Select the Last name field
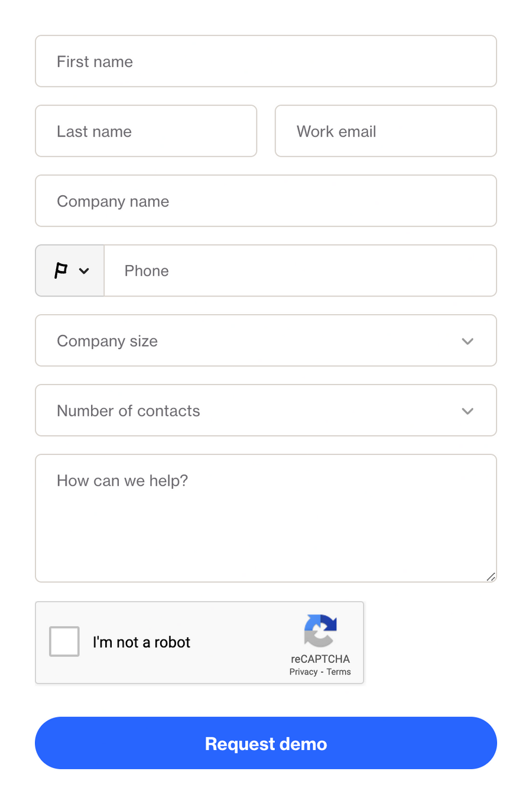Screen dimensions: 532x804 [145, 131]
